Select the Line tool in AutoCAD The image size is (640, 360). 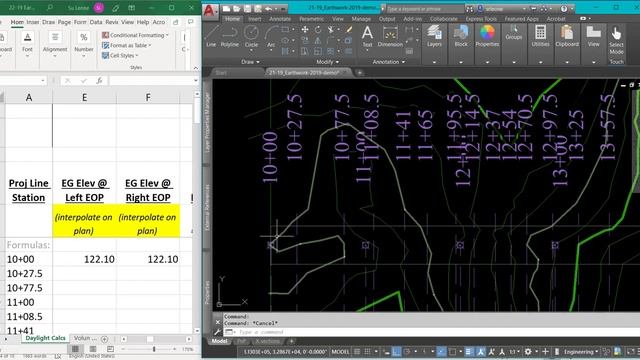[x=211, y=36]
